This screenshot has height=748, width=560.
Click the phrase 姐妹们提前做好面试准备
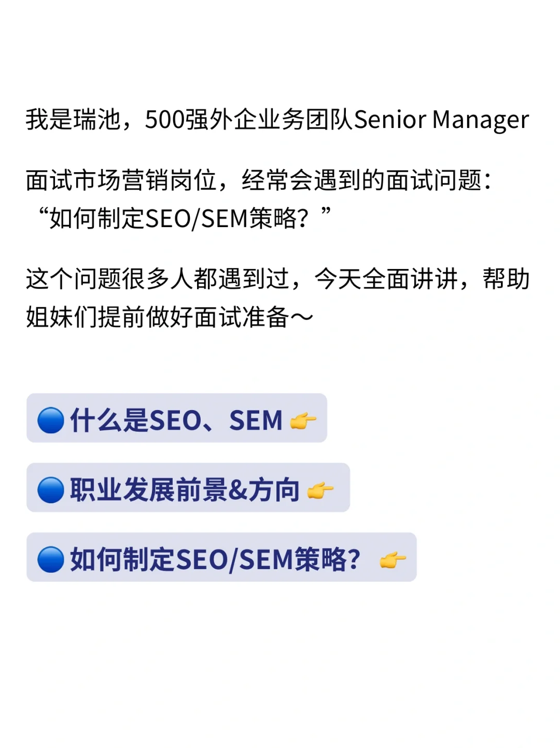(157, 317)
